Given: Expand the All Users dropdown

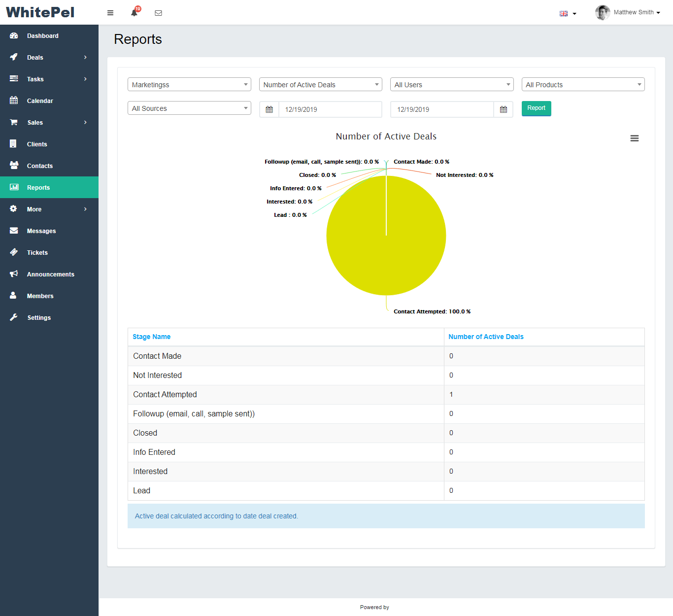Looking at the screenshot, I should 451,85.
